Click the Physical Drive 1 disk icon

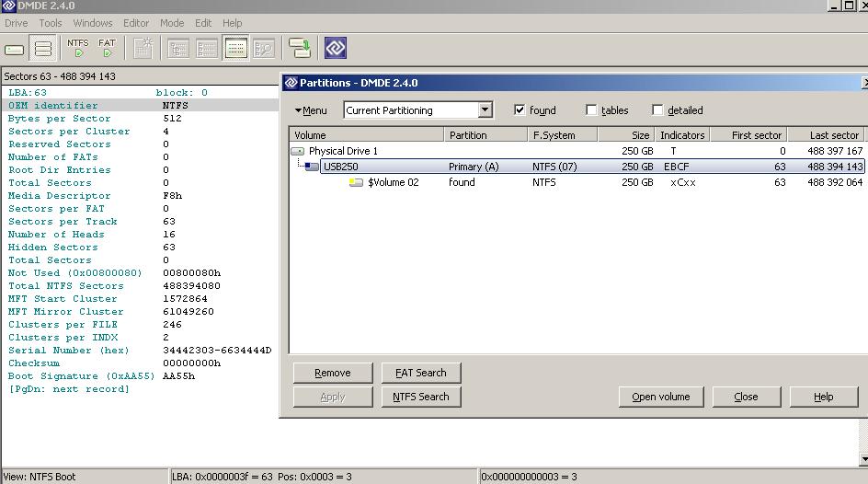[x=298, y=151]
